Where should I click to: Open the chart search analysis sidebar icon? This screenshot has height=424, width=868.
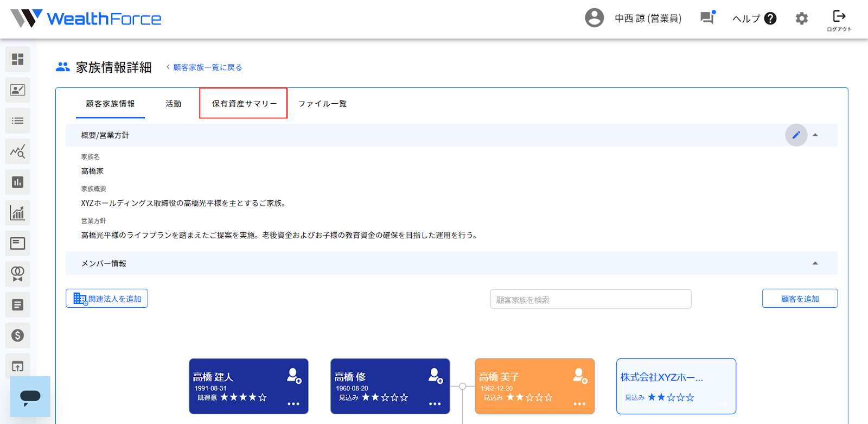(x=17, y=151)
